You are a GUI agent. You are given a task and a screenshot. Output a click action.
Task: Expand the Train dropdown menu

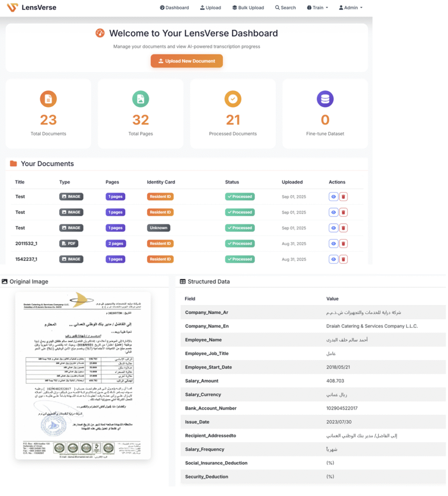pyautogui.click(x=317, y=8)
